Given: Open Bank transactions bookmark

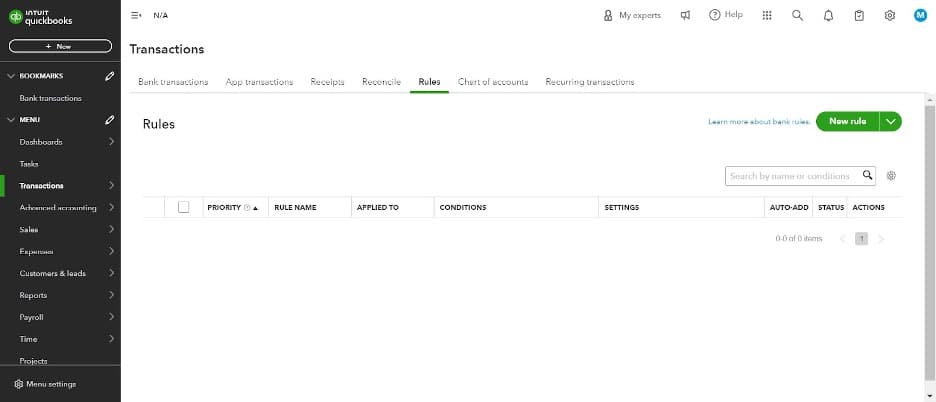Looking at the screenshot, I should [x=50, y=98].
